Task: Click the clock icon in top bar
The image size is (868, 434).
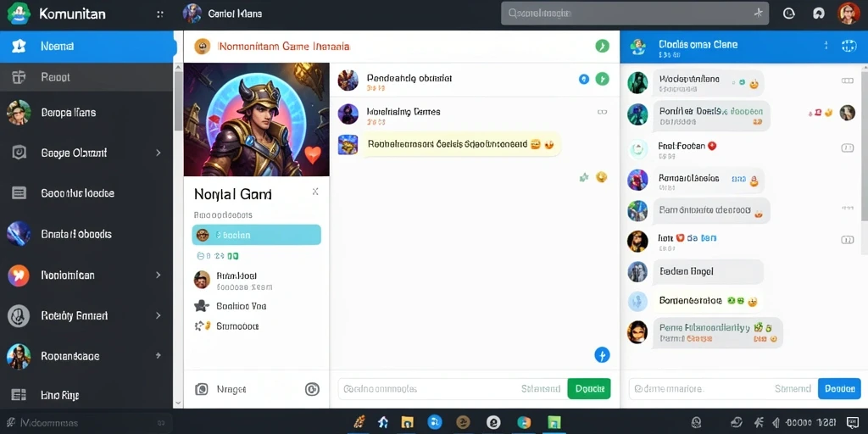Action: click(789, 14)
